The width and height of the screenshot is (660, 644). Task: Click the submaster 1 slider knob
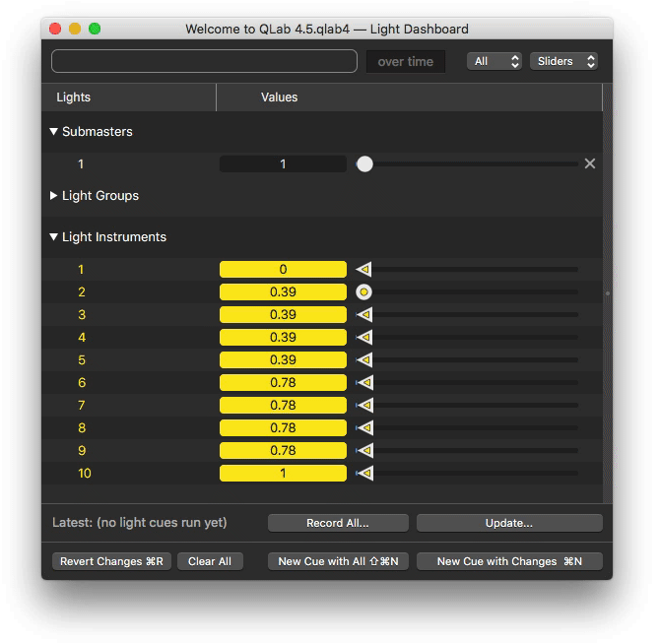(x=364, y=164)
